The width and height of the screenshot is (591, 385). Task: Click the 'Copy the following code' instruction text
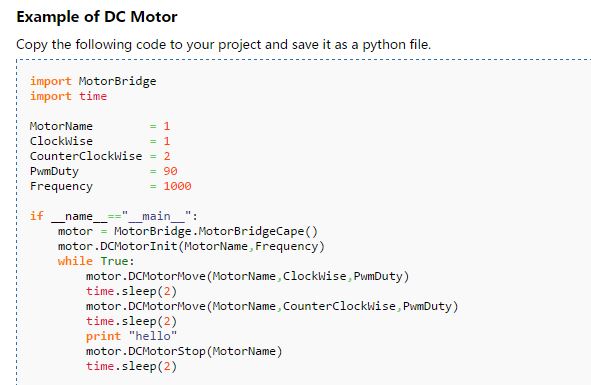[x=224, y=44]
